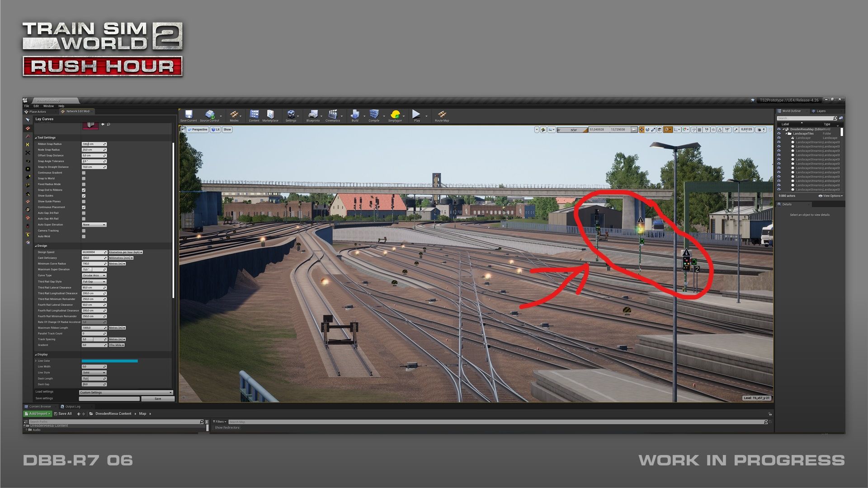868x488 pixels.
Task: Uncheck Snap End to Ribbons
Action: [x=84, y=190]
